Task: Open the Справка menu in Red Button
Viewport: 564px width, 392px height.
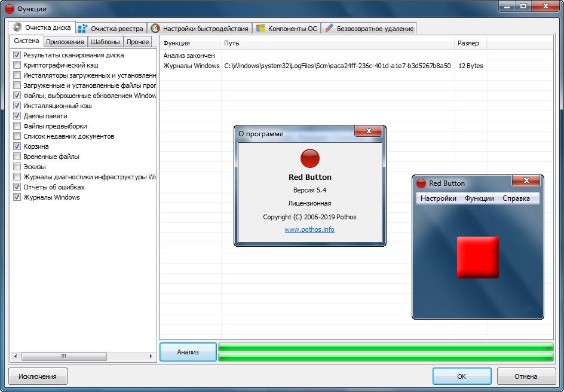Action: pyautogui.click(x=516, y=198)
